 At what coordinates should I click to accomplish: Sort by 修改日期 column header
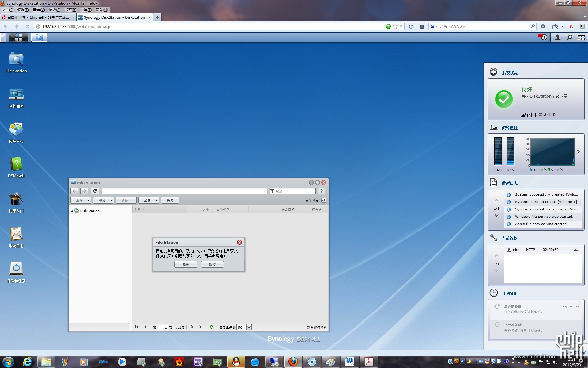point(274,209)
